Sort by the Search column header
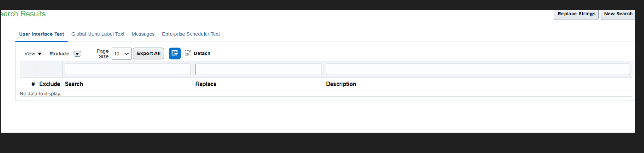Image resolution: width=644 pixels, height=153 pixels. point(74,84)
